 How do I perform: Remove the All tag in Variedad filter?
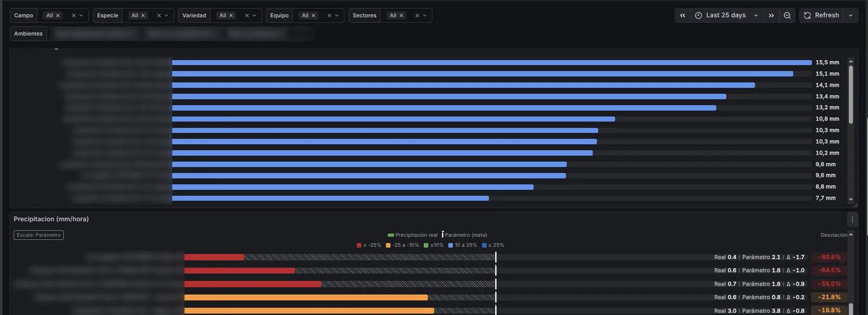click(231, 16)
